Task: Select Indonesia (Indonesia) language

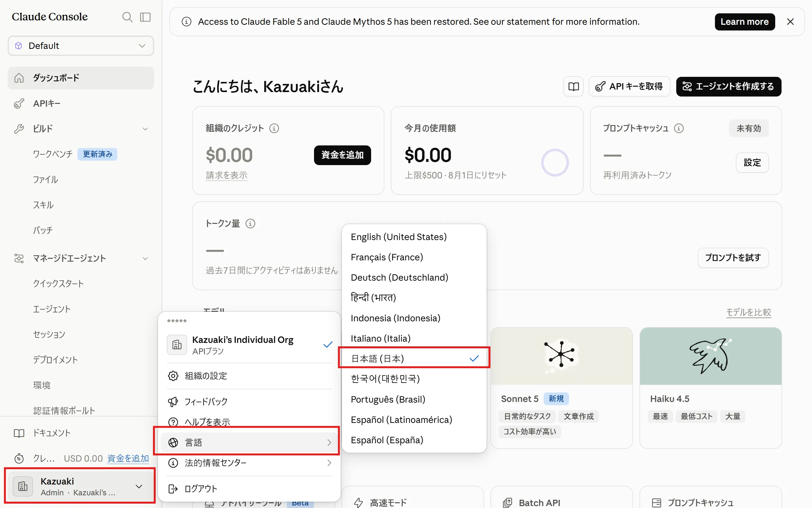Action: click(414, 318)
